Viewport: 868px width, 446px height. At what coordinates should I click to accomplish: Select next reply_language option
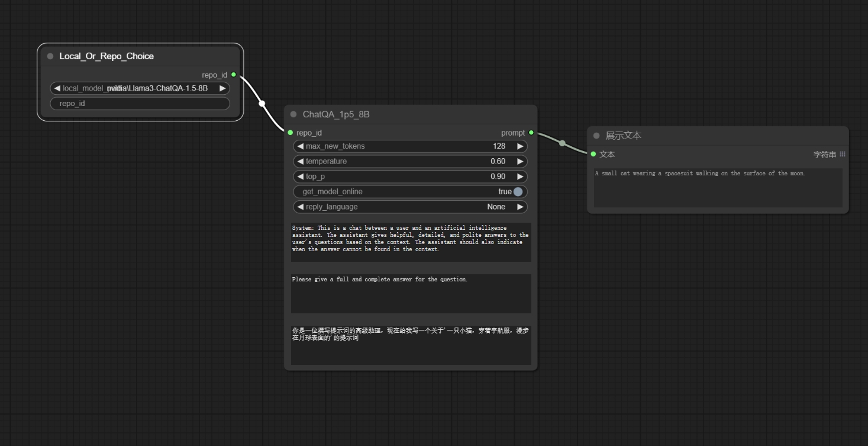click(x=520, y=207)
